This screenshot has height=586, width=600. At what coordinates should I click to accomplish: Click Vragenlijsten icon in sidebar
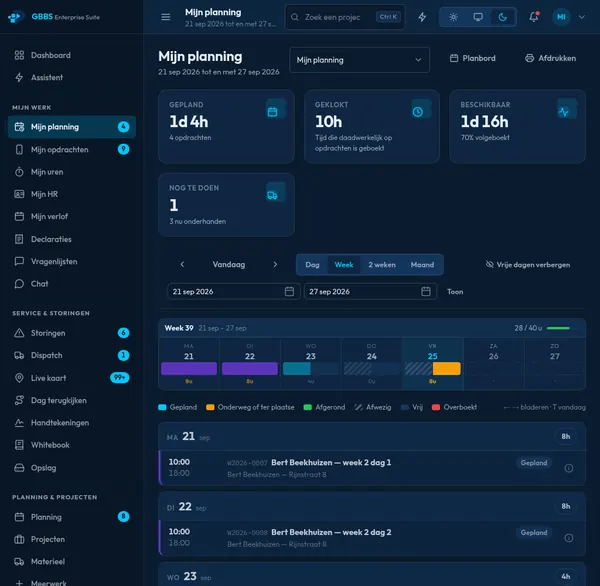19,261
